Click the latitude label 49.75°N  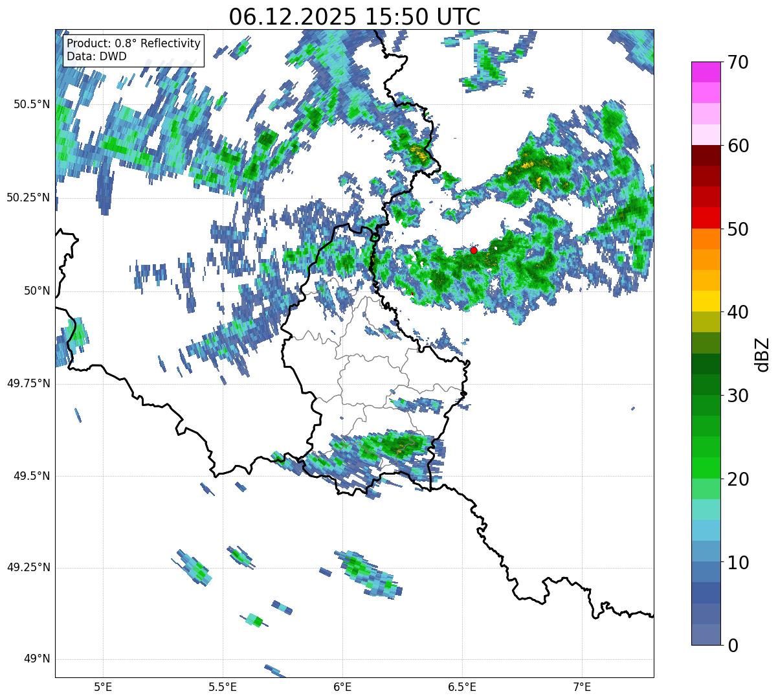coord(28,383)
